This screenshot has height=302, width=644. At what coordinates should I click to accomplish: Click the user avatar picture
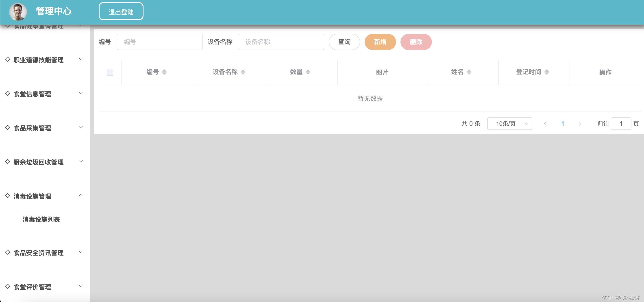[18, 11]
